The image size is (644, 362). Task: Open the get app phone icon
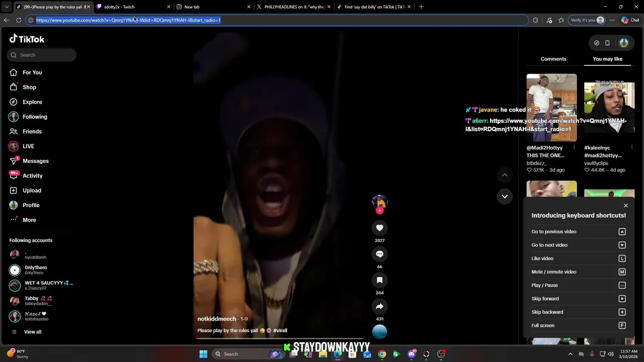tap(607, 43)
